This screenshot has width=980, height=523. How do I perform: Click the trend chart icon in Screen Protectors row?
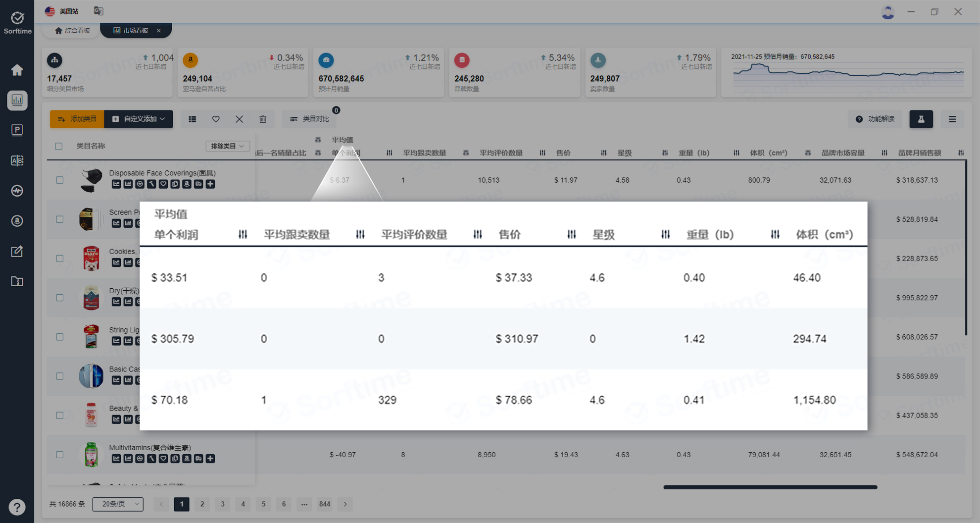click(x=116, y=223)
